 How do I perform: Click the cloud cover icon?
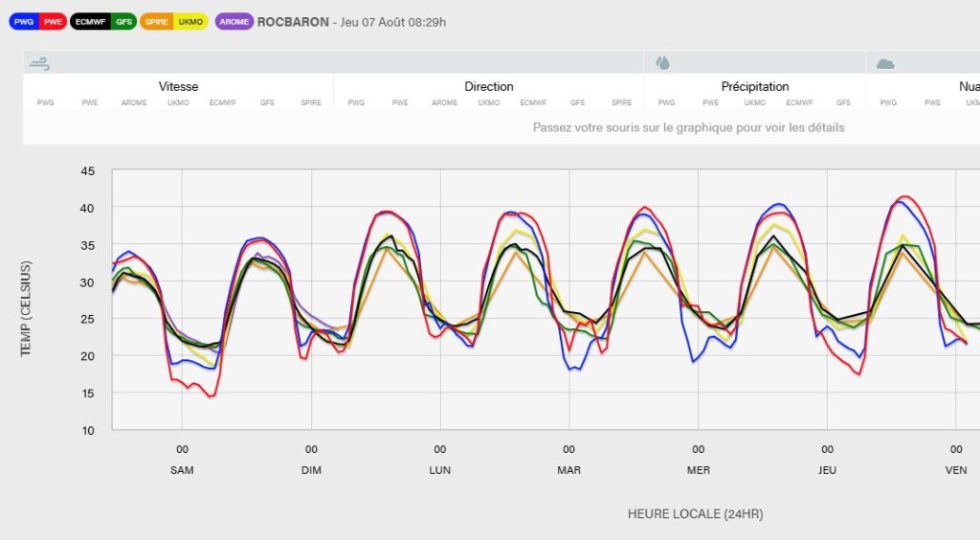(x=885, y=63)
